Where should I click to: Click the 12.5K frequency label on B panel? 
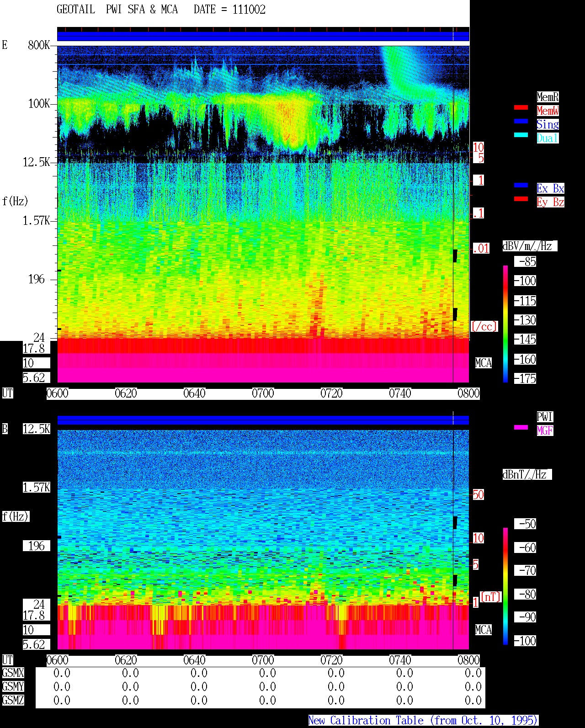click(x=37, y=429)
